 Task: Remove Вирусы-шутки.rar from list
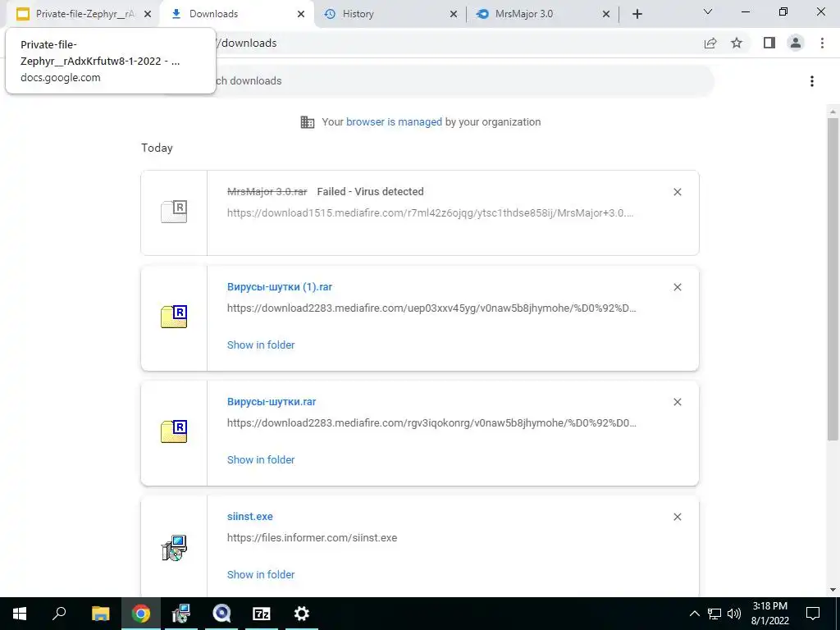[x=677, y=402]
